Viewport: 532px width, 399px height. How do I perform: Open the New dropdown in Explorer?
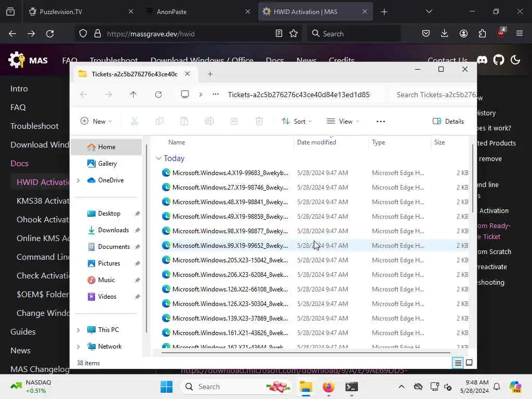96,121
